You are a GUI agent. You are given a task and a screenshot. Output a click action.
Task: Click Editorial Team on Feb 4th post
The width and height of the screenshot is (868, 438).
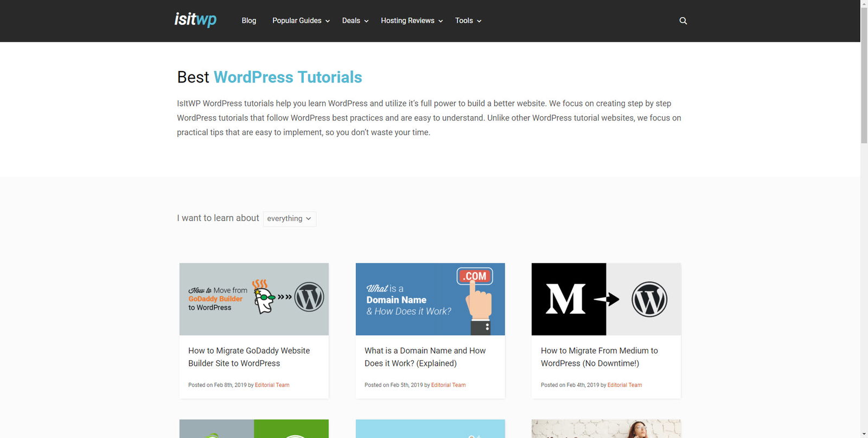pos(624,385)
